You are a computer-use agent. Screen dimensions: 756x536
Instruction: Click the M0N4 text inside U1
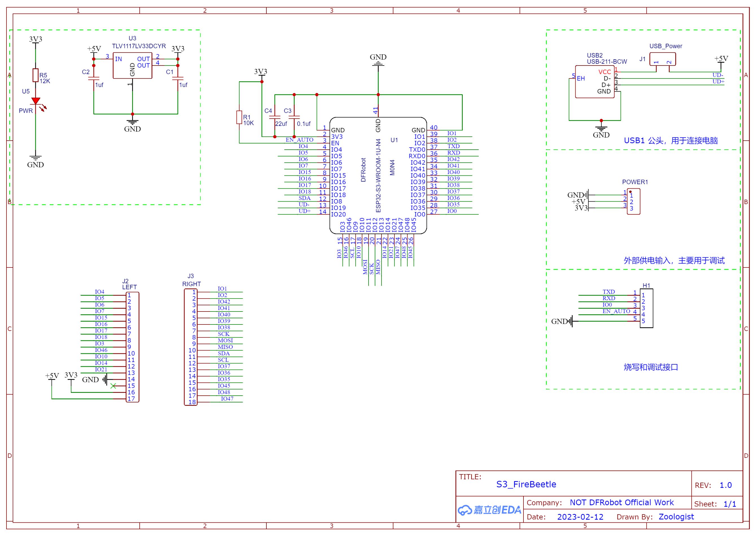click(392, 168)
